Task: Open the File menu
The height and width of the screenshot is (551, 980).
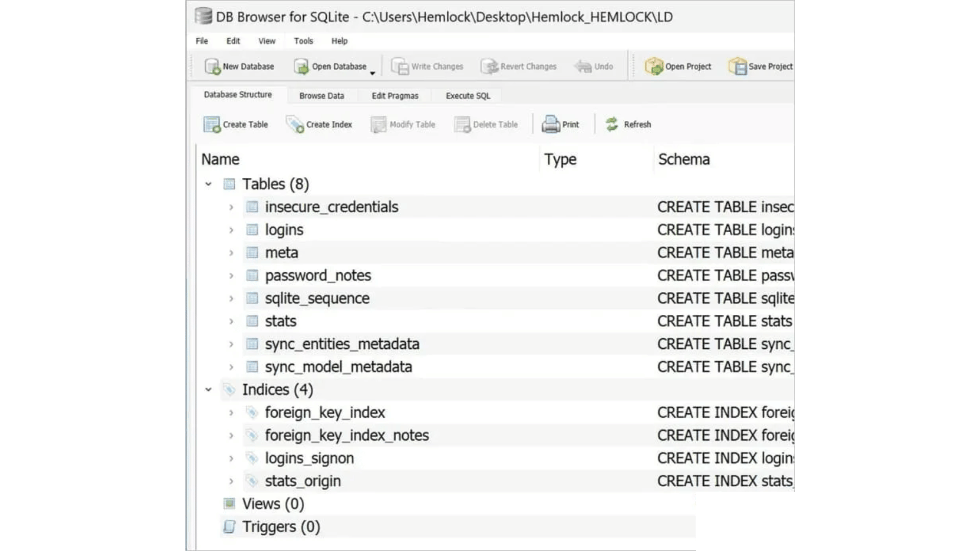Action: point(202,41)
